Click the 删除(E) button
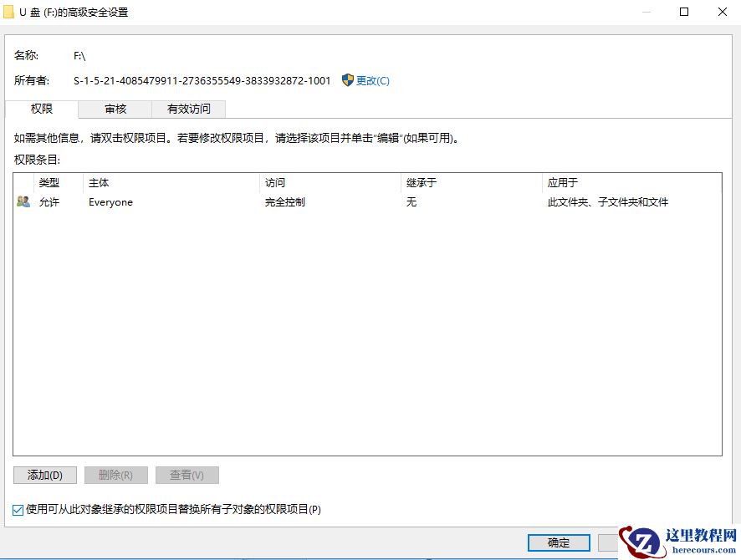The image size is (741, 560). [115, 474]
